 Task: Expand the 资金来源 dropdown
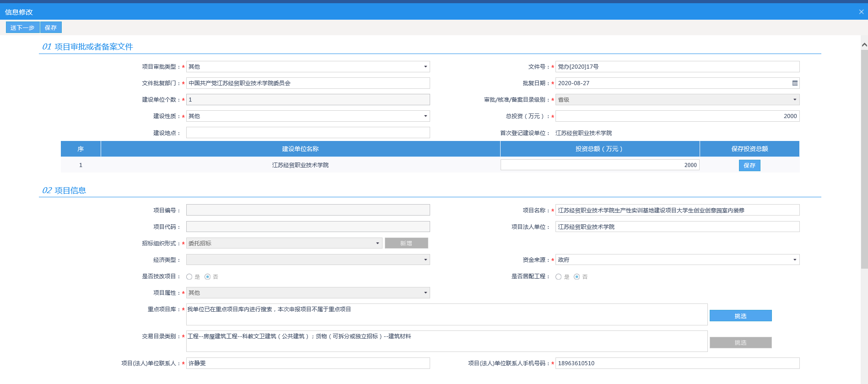[x=794, y=260]
